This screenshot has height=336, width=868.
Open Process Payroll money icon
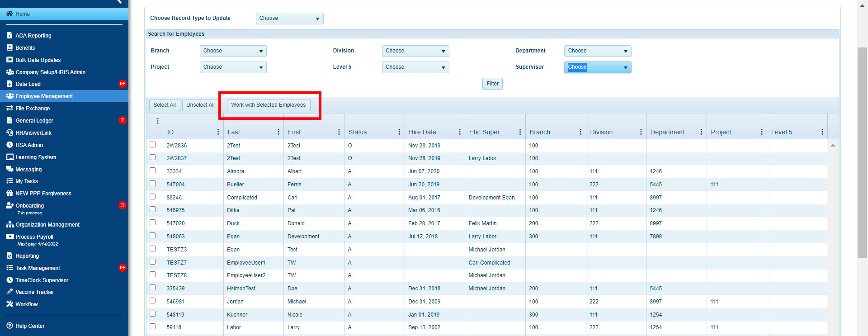click(9, 237)
